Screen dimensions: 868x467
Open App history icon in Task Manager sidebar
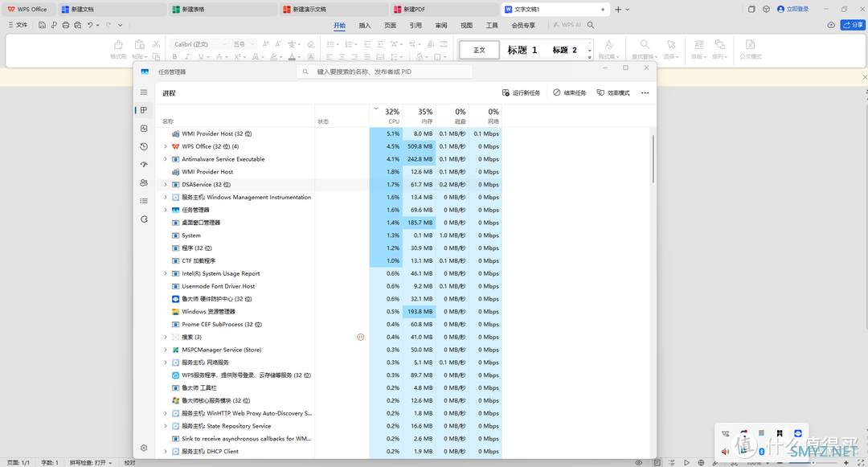(144, 146)
